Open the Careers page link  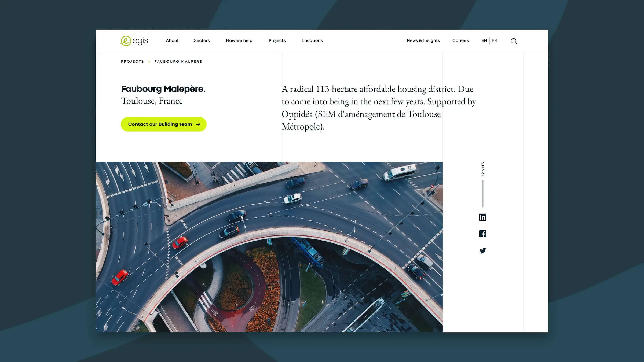coord(460,40)
